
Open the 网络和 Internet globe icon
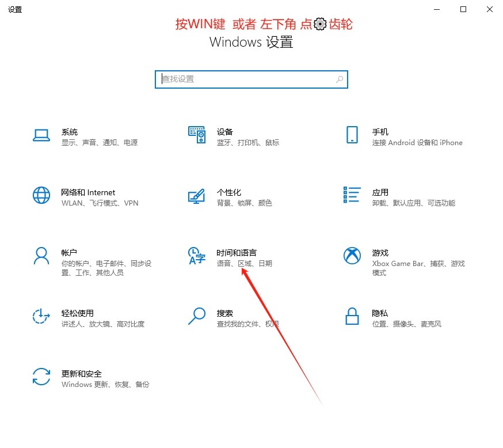[41, 195]
